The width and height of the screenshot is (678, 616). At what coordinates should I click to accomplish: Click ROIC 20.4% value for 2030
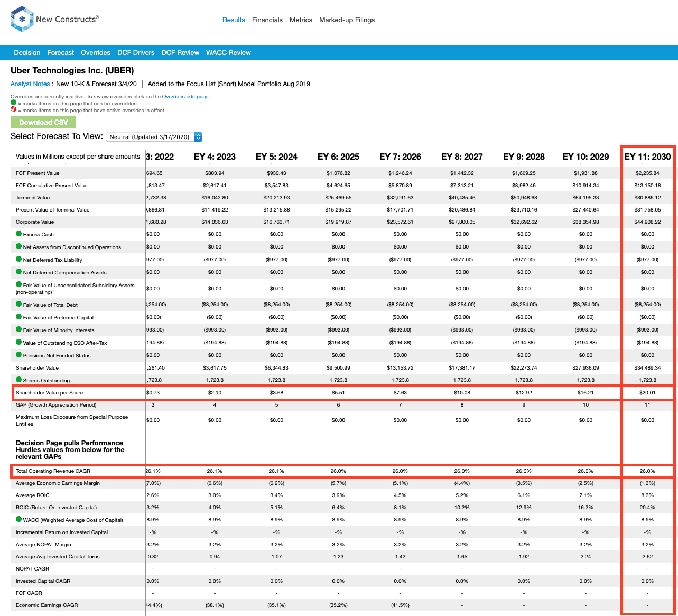(647, 508)
